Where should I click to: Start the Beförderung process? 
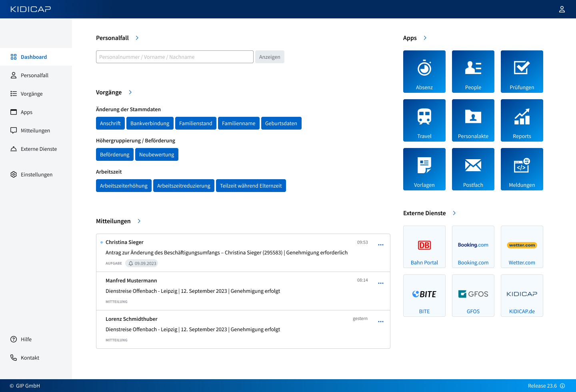point(115,154)
